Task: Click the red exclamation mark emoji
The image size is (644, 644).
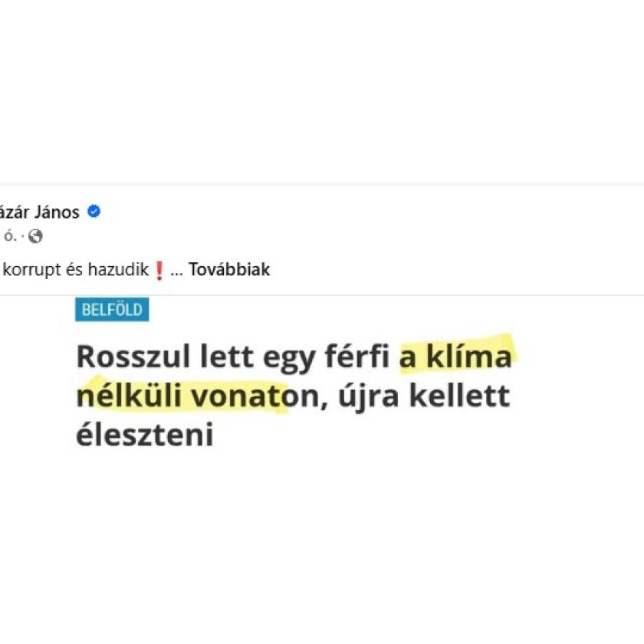Action: point(159,271)
